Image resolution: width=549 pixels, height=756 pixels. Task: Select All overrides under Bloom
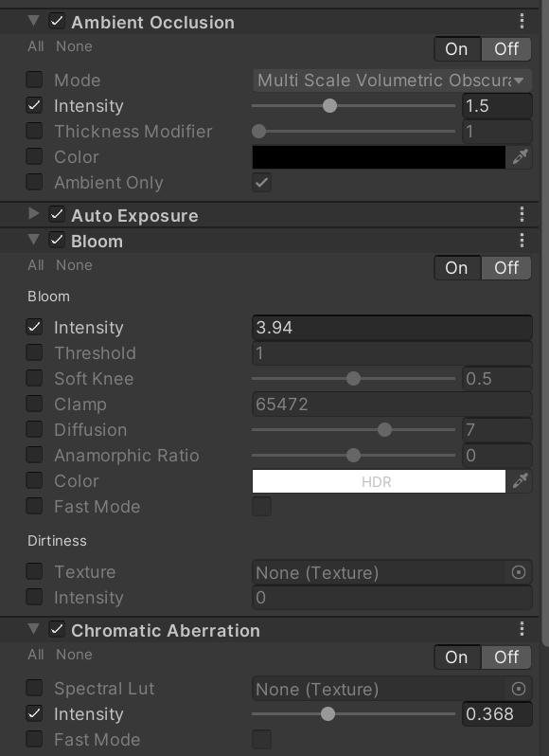pos(36,265)
